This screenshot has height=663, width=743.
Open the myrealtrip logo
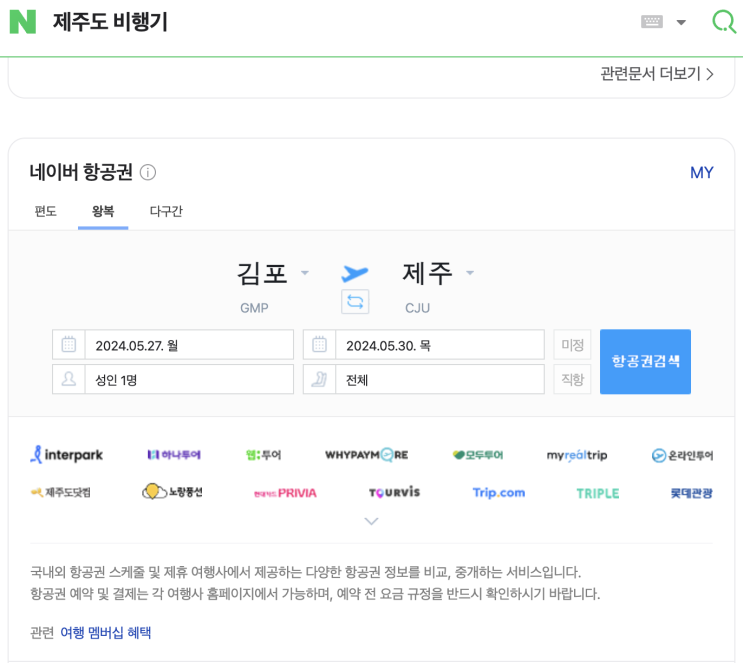pos(577,455)
